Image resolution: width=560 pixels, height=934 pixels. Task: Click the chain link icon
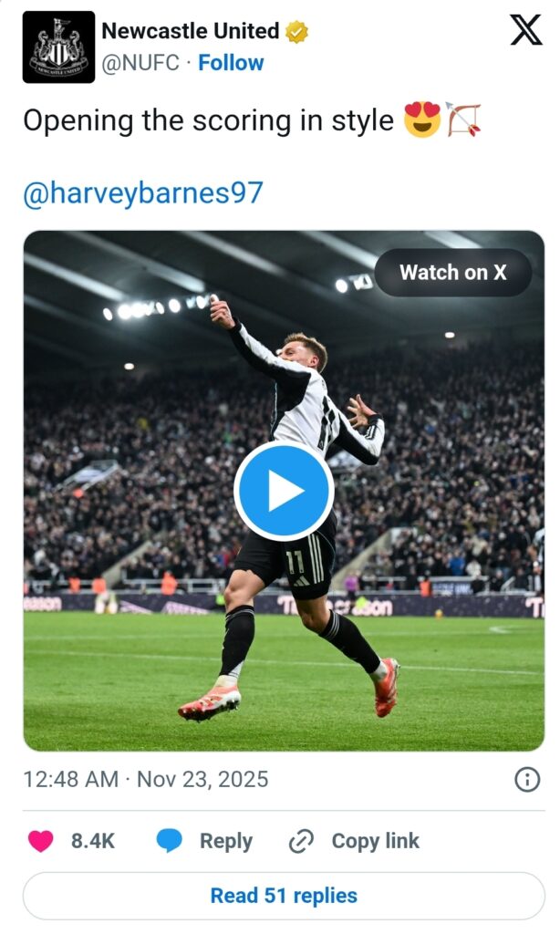(x=301, y=841)
